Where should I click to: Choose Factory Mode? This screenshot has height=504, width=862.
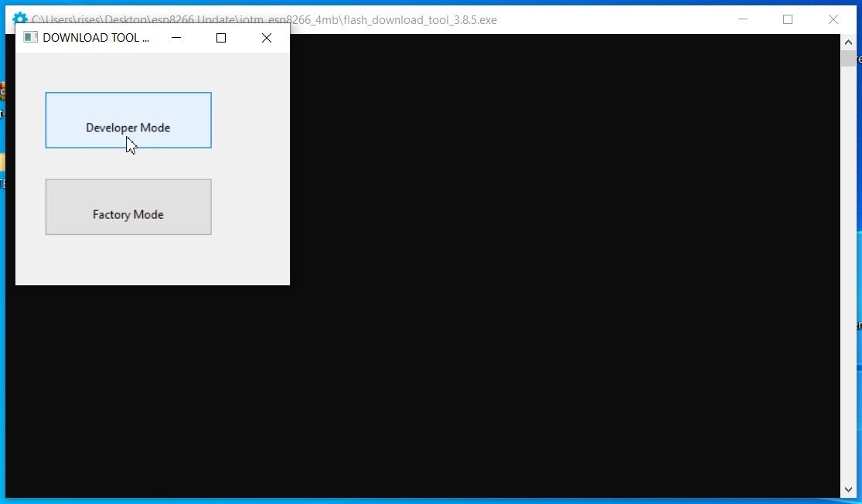[128, 207]
